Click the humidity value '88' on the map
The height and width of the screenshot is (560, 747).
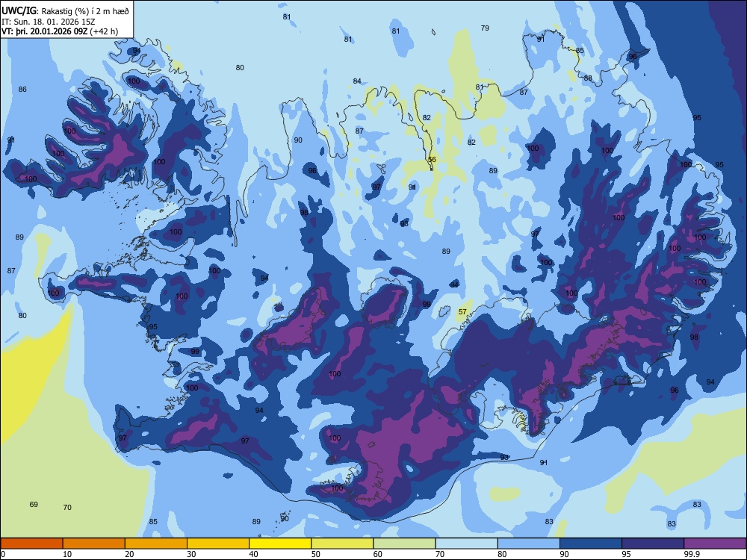tap(588, 78)
